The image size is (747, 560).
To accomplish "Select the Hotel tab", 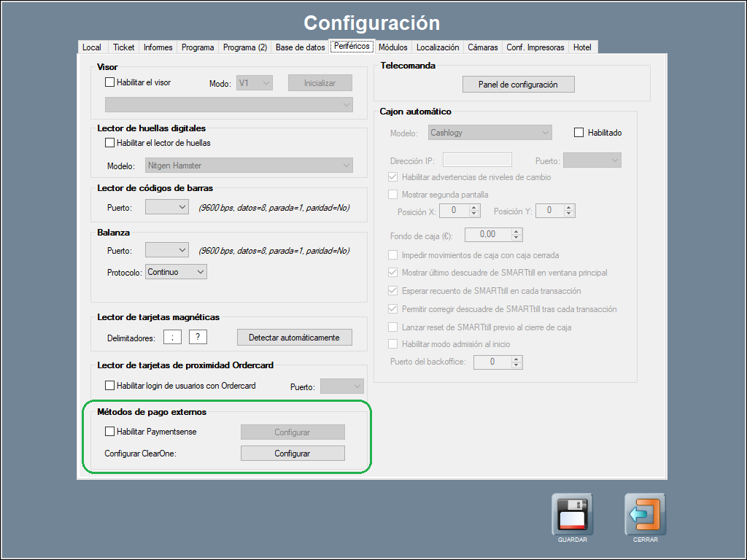I will tap(582, 47).
